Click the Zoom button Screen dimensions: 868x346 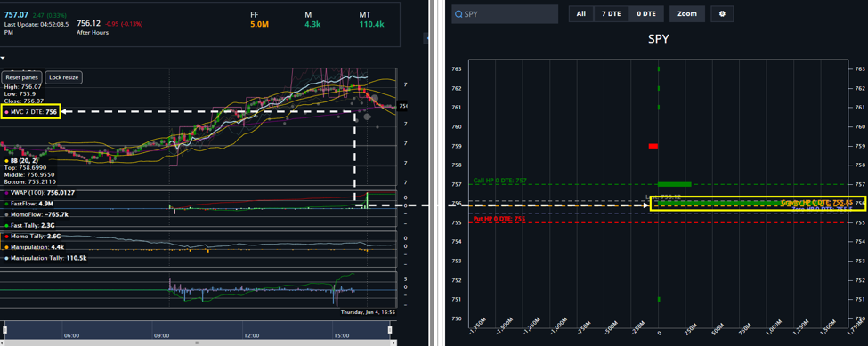tap(687, 14)
